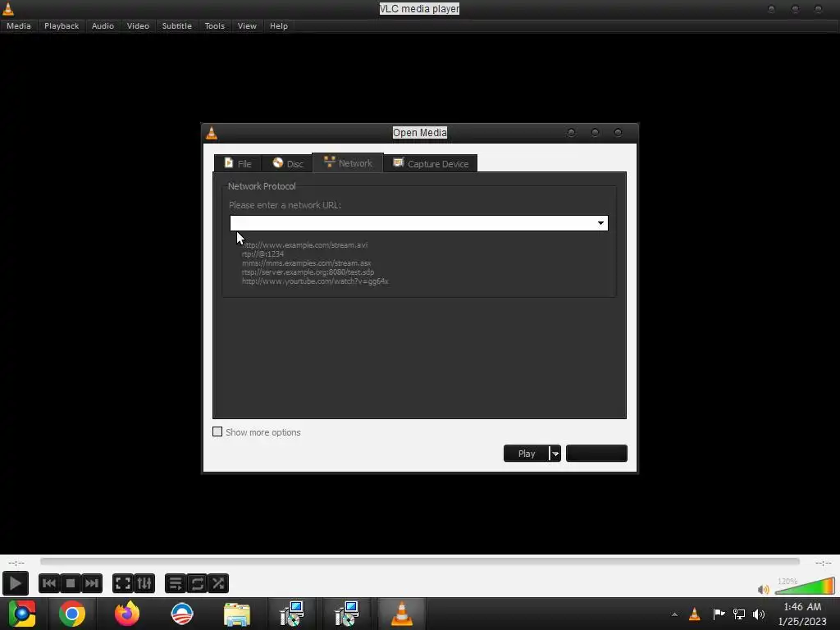Open the File Explorer folder taskbar icon
Viewport: 840px width, 630px height.
tap(237, 614)
